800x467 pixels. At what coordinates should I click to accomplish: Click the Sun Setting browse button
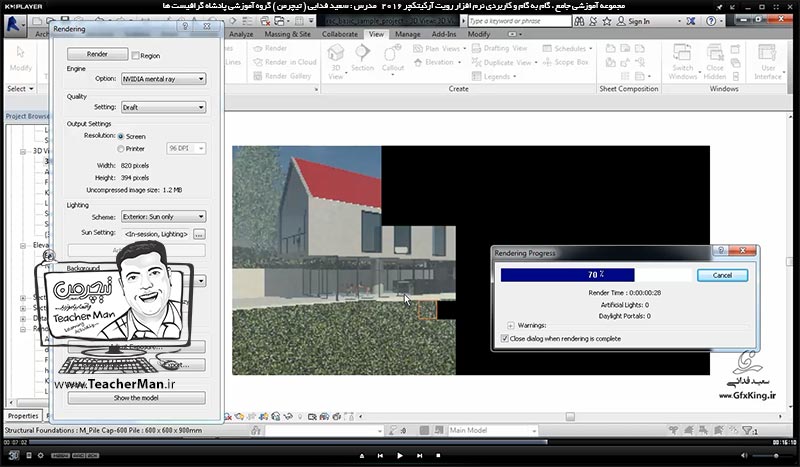click(199, 234)
